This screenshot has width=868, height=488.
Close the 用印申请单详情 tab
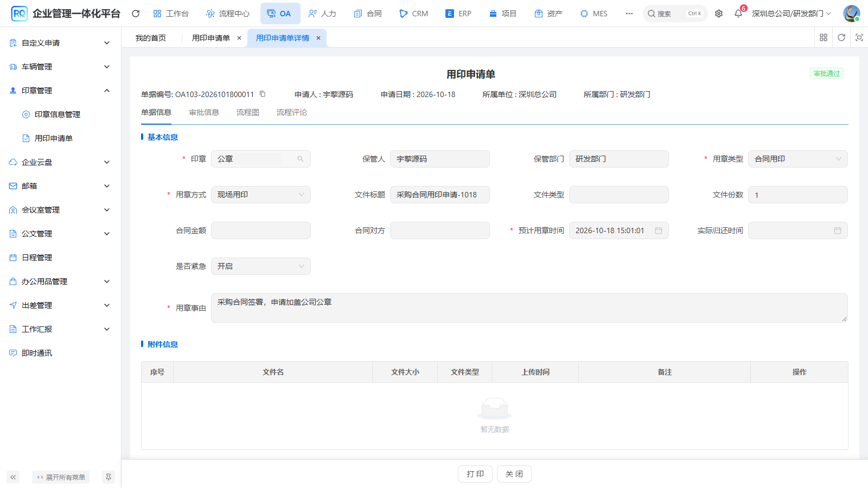(318, 38)
